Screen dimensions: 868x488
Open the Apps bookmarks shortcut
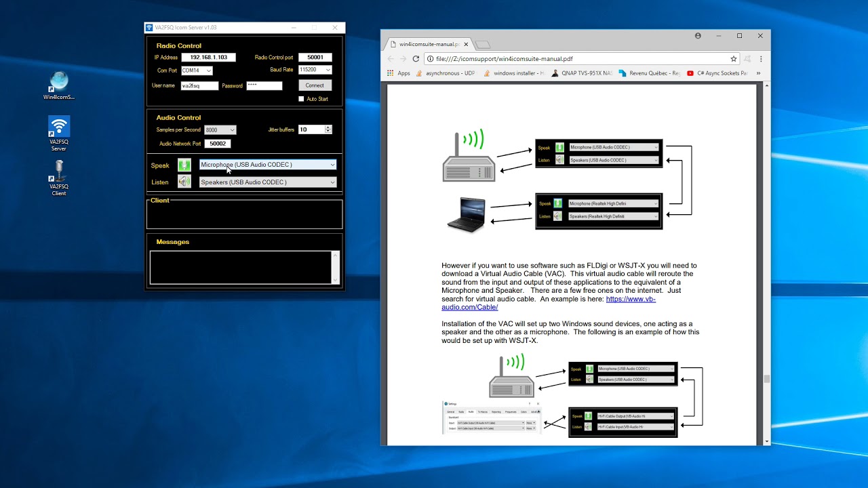click(x=399, y=73)
